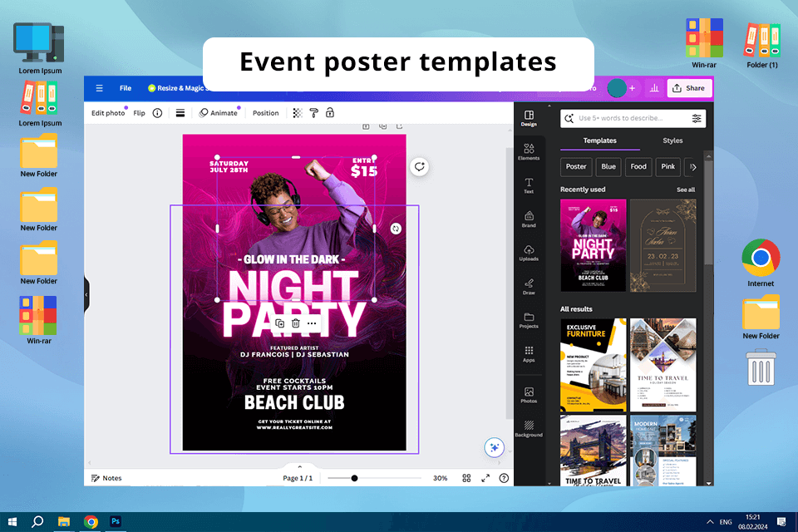Open the Canva hamburger menu
The height and width of the screenshot is (532, 798).
pos(99,88)
